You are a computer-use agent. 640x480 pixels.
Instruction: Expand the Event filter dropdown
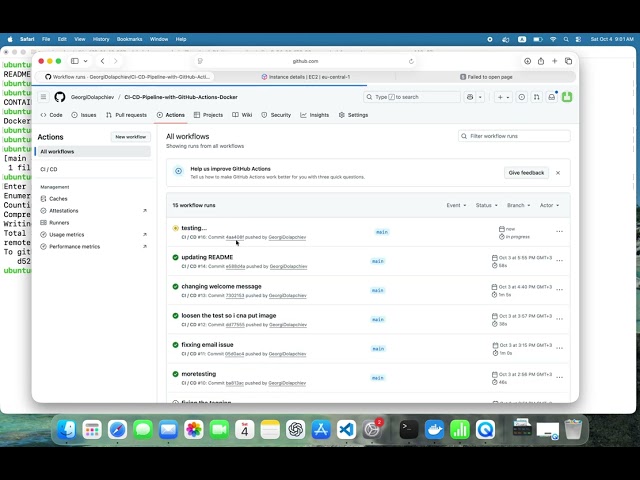point(456,205)
